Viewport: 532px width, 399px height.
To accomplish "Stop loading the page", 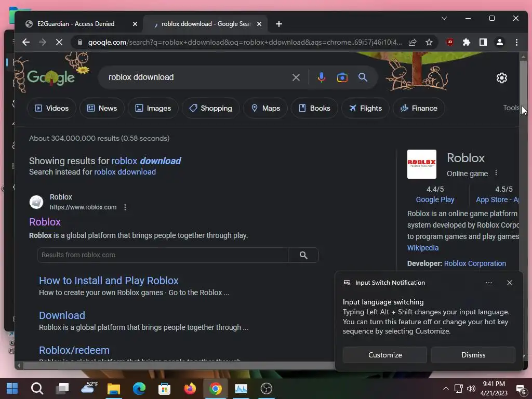I will pyautogui.click(x=59, y=43).
